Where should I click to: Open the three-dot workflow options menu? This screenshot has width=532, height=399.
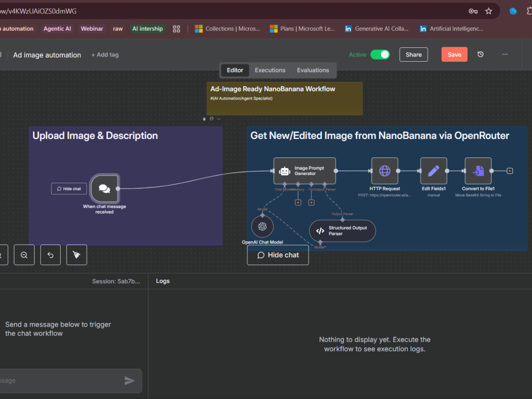coord(505,54)
